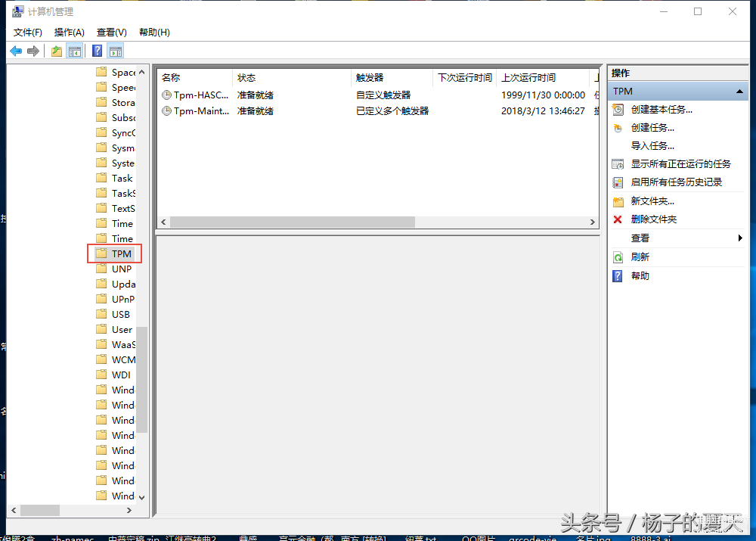Click the 显示所有正在运行的任务 icon
The width and height of the screenshot is (756, 541).
[x=618, y=164]
